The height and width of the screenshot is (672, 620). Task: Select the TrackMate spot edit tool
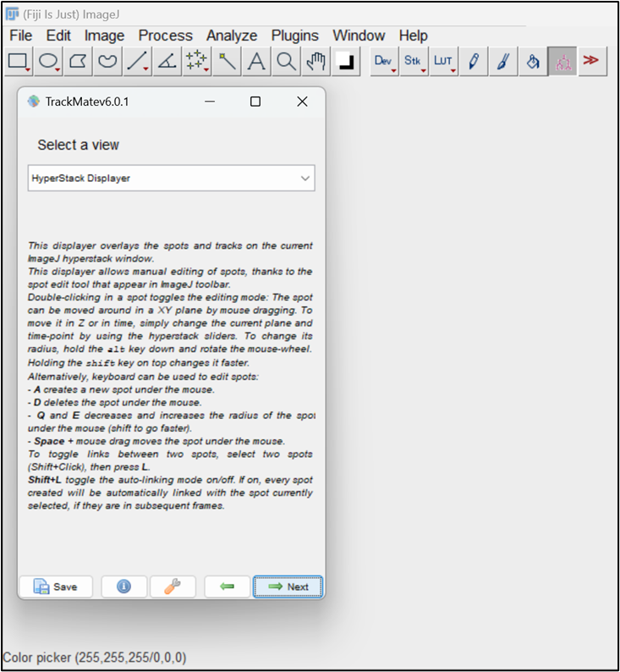tap(562, 61)
